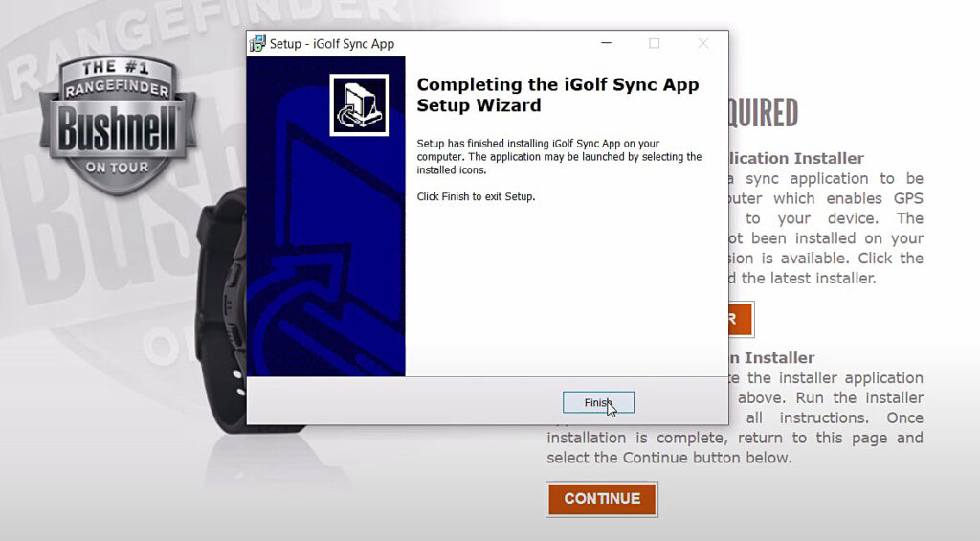
Task: Click 'Setup has finished installing' paragraph
Action: (x=559, y=156)
